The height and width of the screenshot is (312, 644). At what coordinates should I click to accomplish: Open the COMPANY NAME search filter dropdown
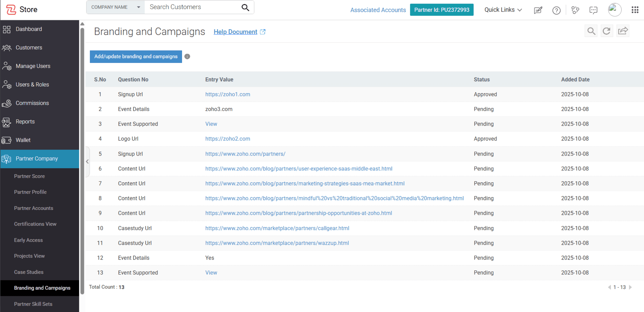(115, 7)
